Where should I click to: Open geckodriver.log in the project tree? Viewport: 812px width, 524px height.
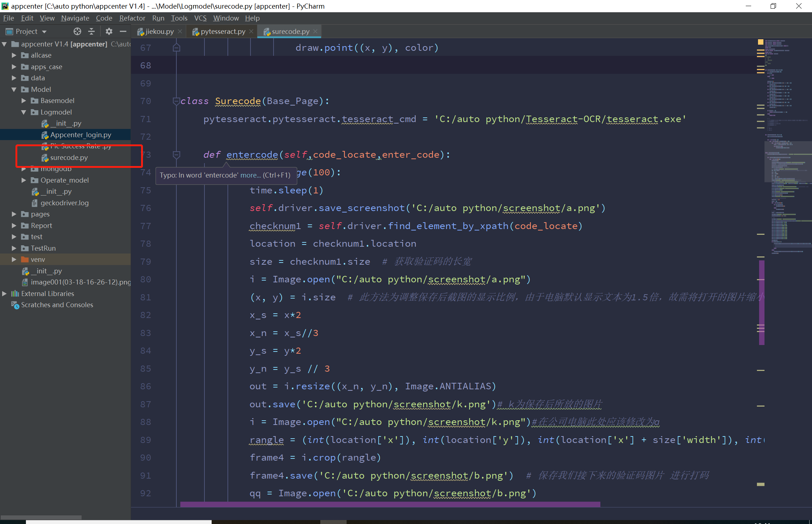pos(64,203)
